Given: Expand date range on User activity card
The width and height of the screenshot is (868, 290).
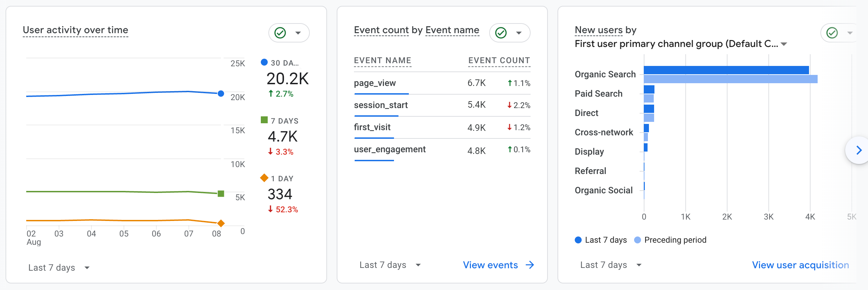Looking at the screenshot, I should [59, 268].
